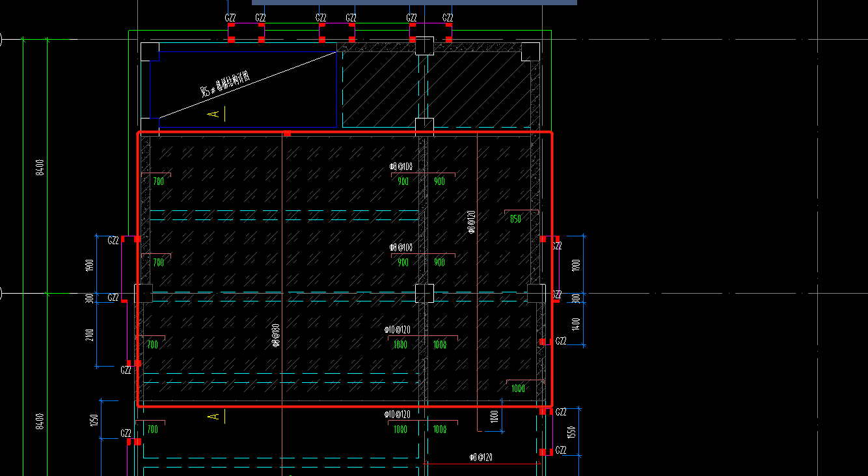Select the φ10@120 annotation inside the slab
Screen dimensions: 868x476
(x=397, y=330)
